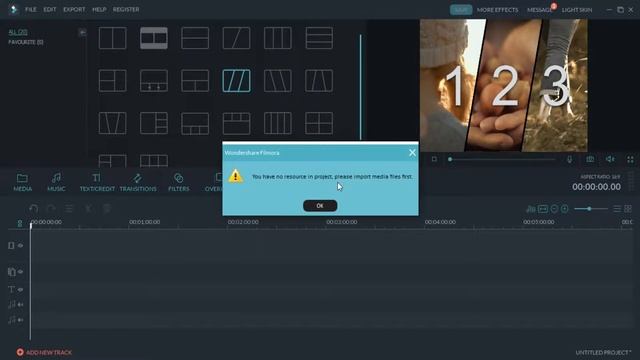
Task: Toggle the timeline link/snap icon
Action: pos(20,223)
